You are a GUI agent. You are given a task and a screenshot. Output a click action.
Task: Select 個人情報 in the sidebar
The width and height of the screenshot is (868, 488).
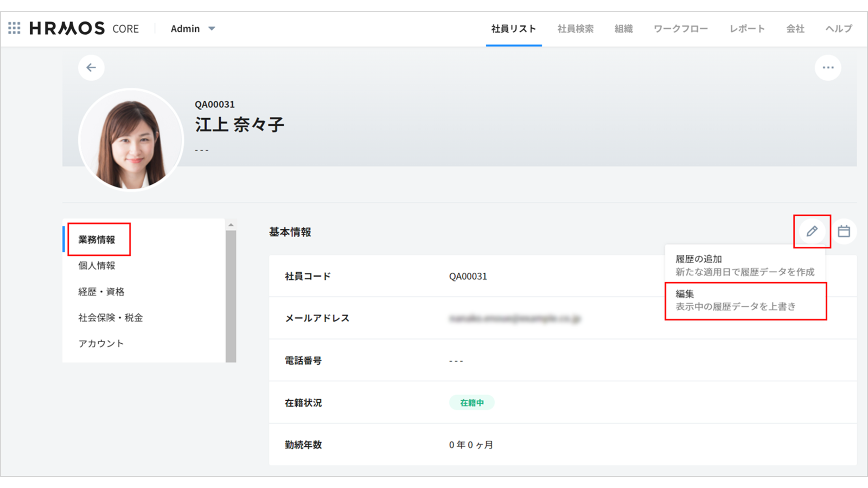[97, 266]
